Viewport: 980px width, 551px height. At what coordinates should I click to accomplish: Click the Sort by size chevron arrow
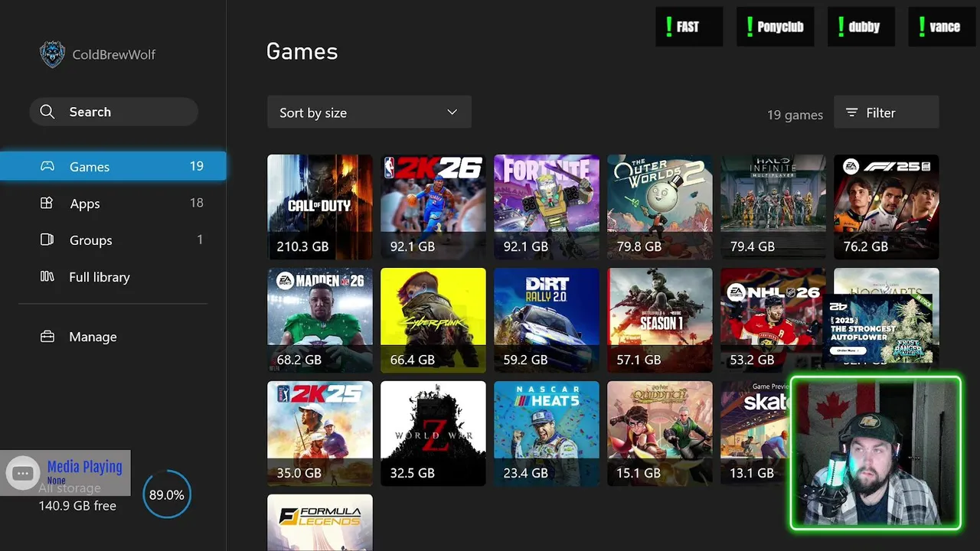452,112
